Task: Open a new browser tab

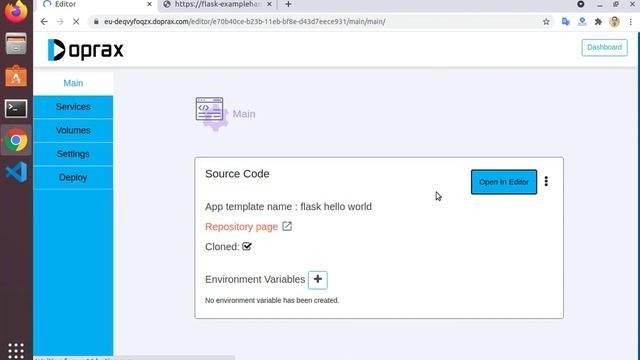Action: coord(288,4)
